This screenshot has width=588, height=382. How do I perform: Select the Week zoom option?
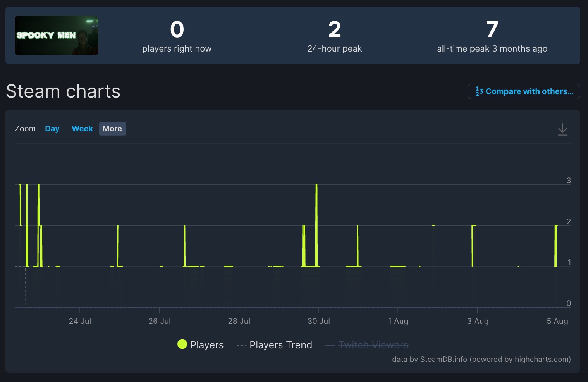point(82,129)
